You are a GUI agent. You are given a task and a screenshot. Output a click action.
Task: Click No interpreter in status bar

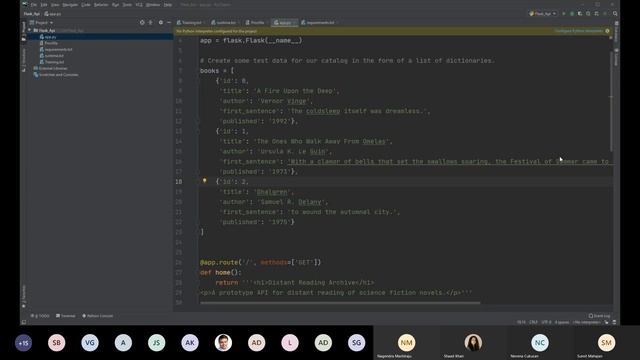coord(586,322)
